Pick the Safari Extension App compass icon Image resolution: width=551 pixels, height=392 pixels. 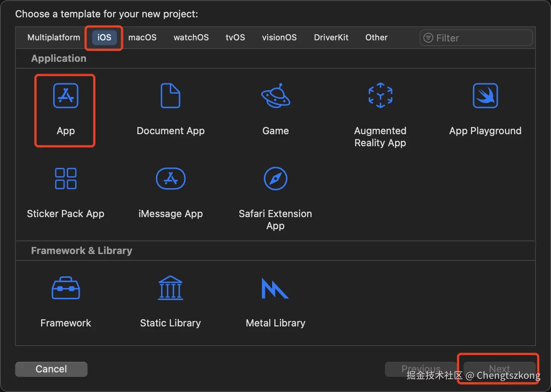tap(275, 179)
